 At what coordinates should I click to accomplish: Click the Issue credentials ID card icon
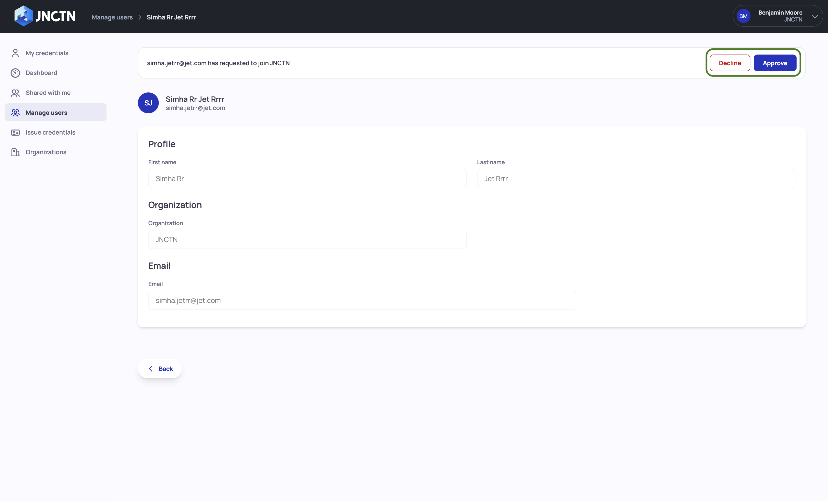[x=15, y=132]
